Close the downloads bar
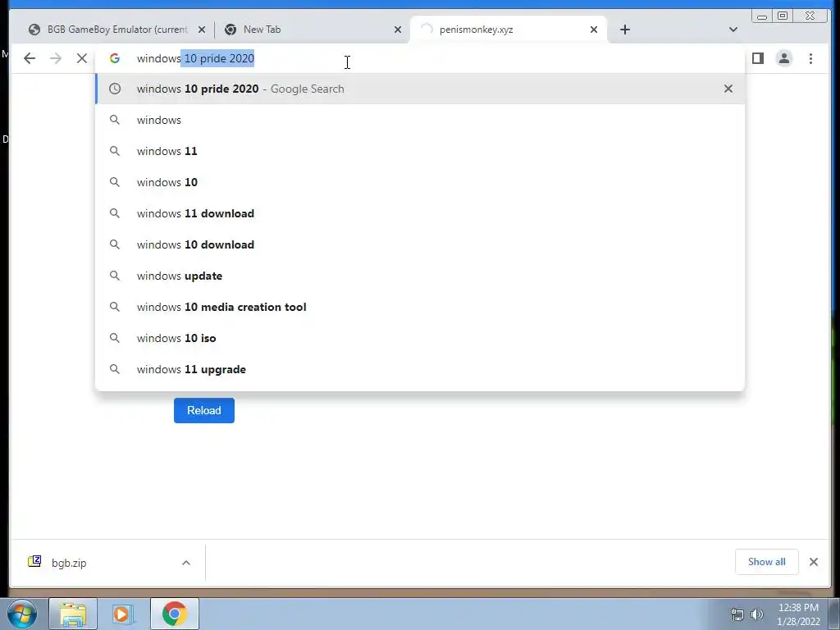840x630 pixels. pos(813,562)
